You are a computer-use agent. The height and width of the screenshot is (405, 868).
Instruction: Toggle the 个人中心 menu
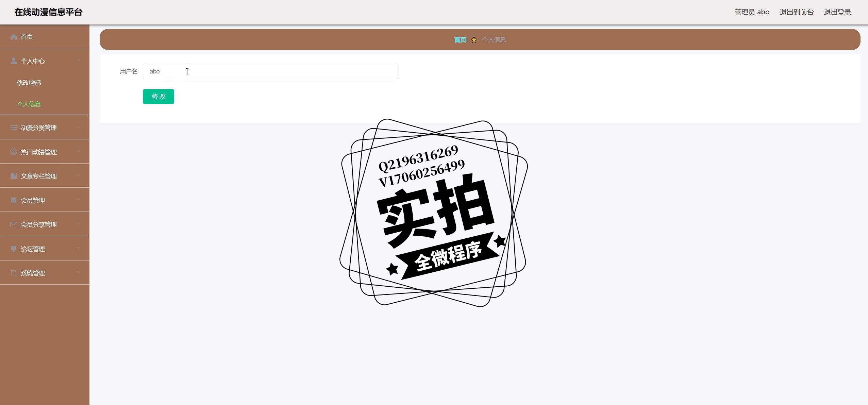45,61
